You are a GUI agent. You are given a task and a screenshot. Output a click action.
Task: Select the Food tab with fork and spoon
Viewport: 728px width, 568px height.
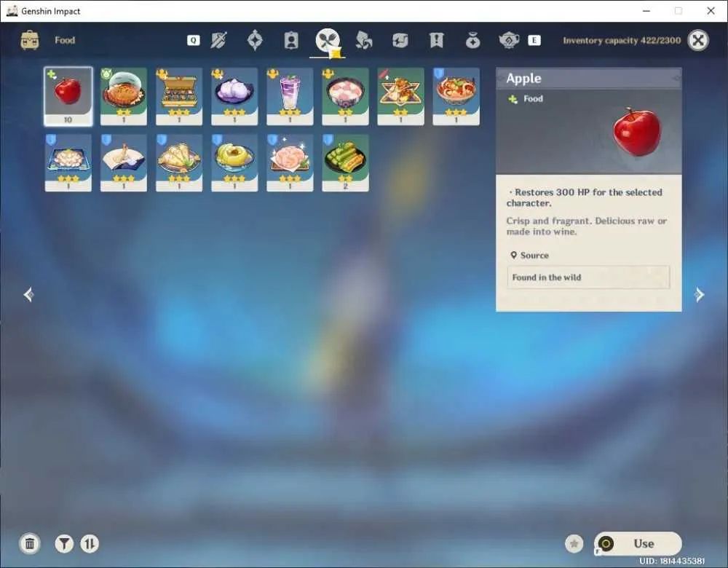(x=328, y=40)
